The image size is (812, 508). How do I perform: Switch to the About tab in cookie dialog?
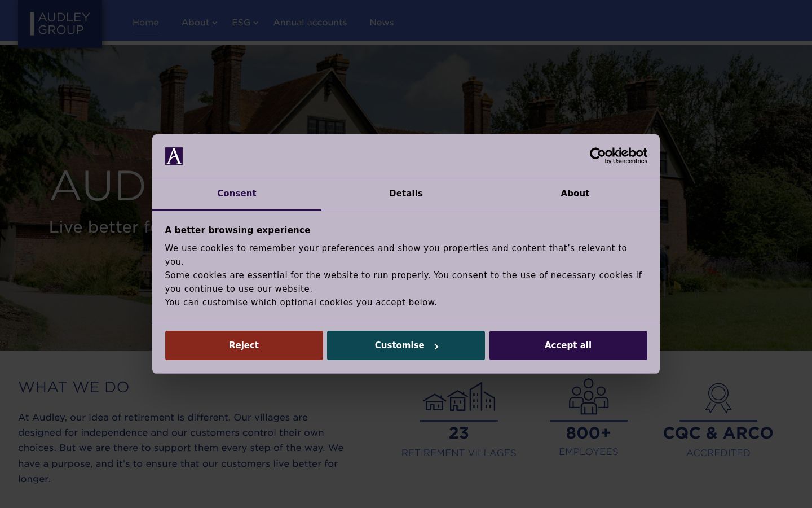coord(575,194)
